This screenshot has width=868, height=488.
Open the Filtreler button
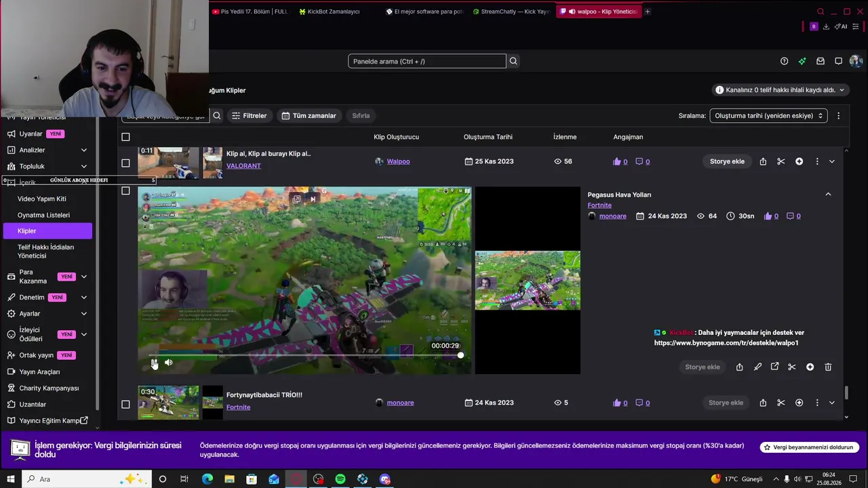click(x=249, y=116)
